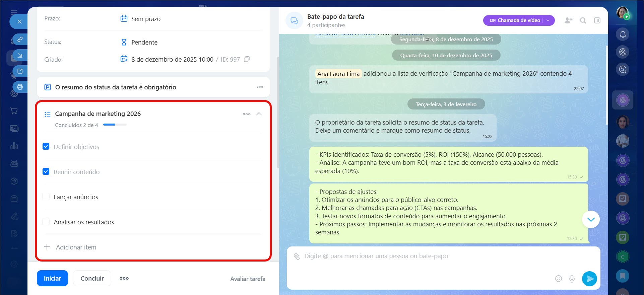Uncheck the Definir objetivos item

[x=46, y=147]
